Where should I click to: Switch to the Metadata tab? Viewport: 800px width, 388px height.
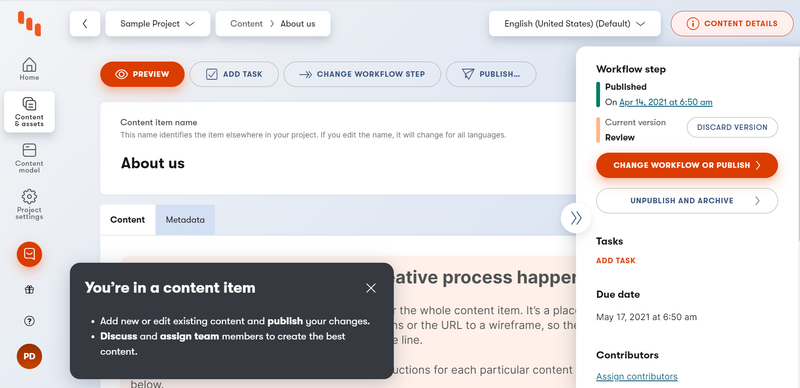185,220
